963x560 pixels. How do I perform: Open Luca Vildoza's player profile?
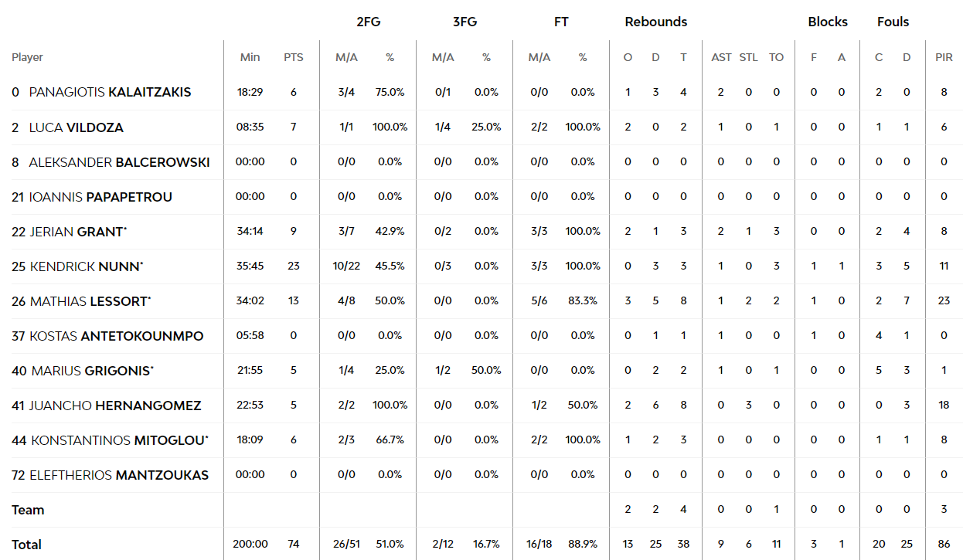(76, 127)
